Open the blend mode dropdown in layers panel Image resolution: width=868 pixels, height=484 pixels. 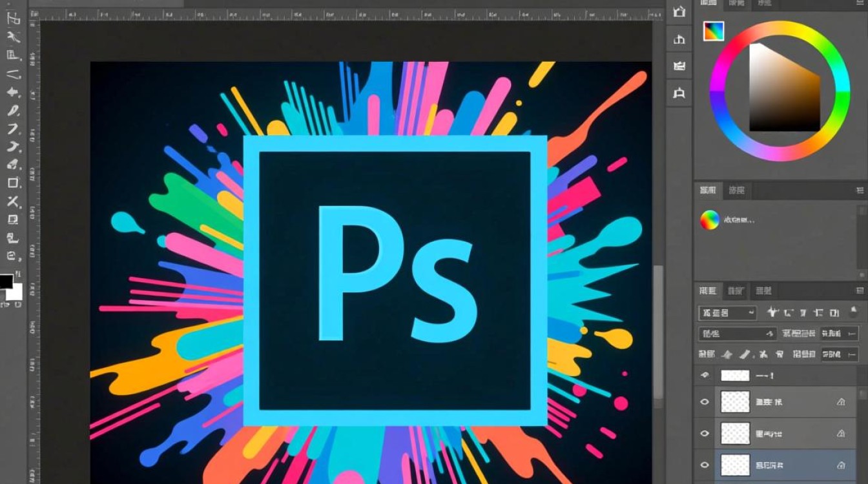[x=737, y=334]
